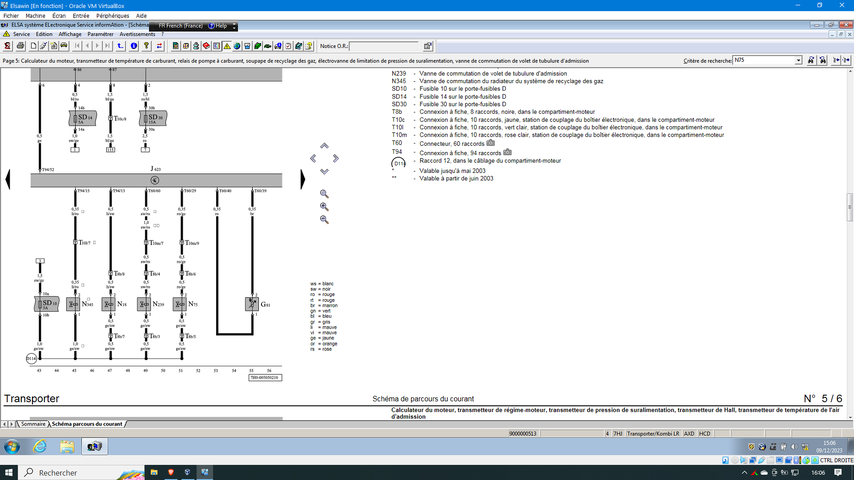Click the G81 sensor symbol on schematic

(252, 304)
